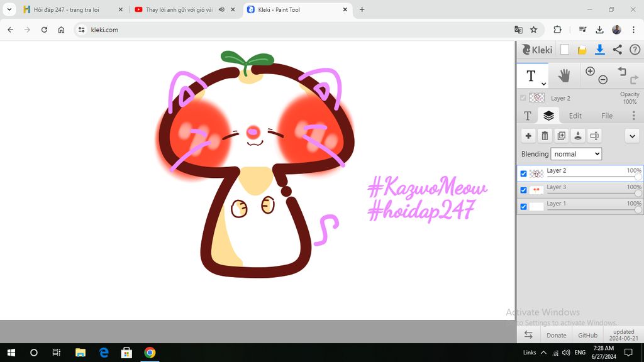This screenshot has height=362, width=644.
Task: Zoom in with the plus magnifier
Action: (590, 71)
